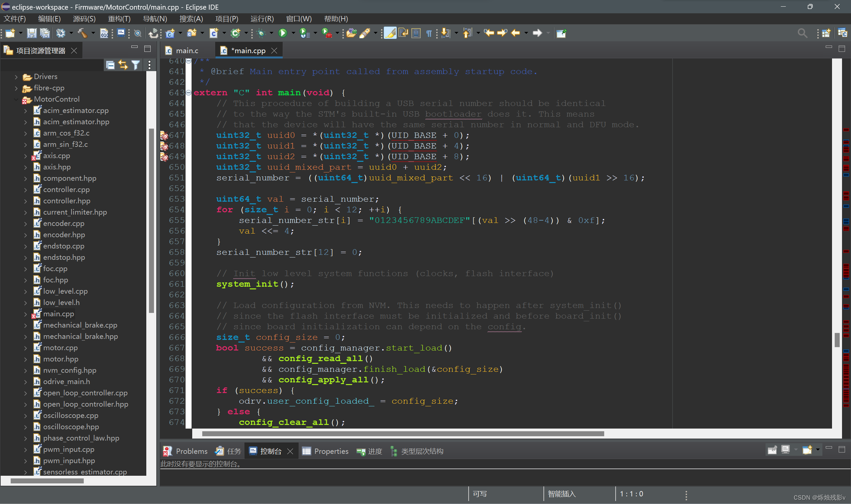851x504 pixels.
Task: Click Collapse All in project explorer
Action: (x=110, y=65)
